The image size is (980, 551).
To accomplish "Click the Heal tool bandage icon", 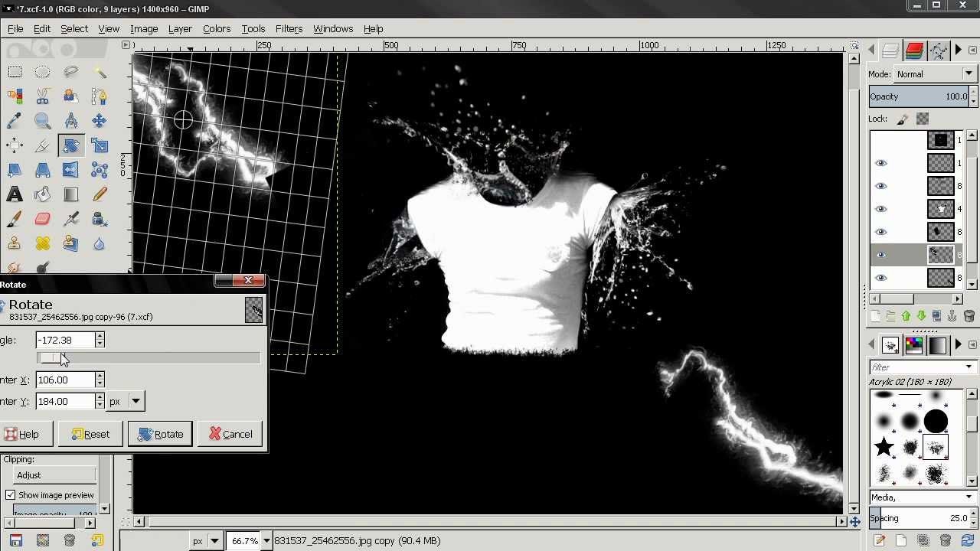I will pos(43,244).
